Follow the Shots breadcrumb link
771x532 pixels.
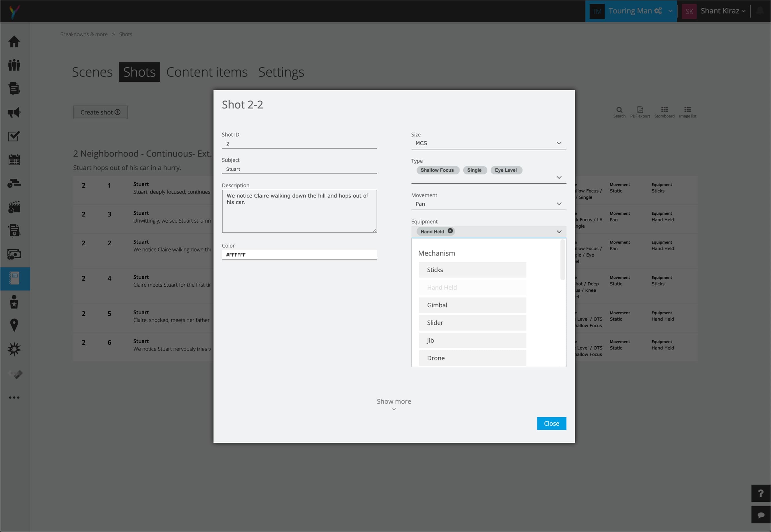pos(126,34)
